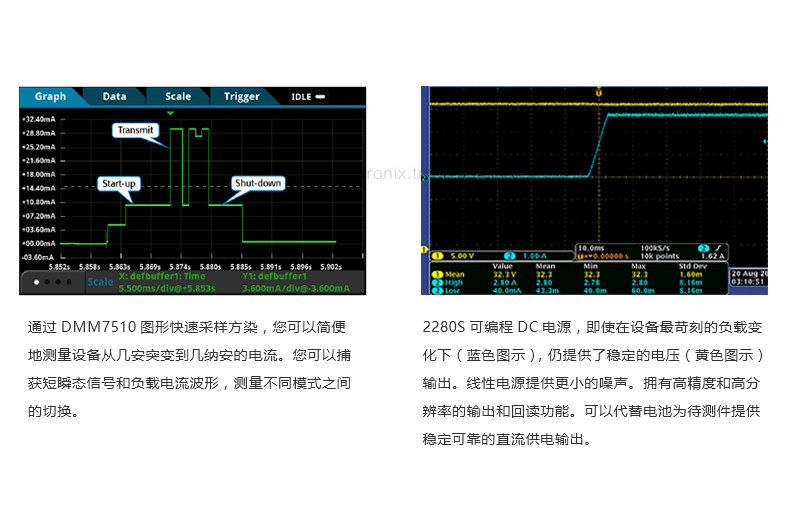
Task: Click the Transmit callout label
Action: 136,130
